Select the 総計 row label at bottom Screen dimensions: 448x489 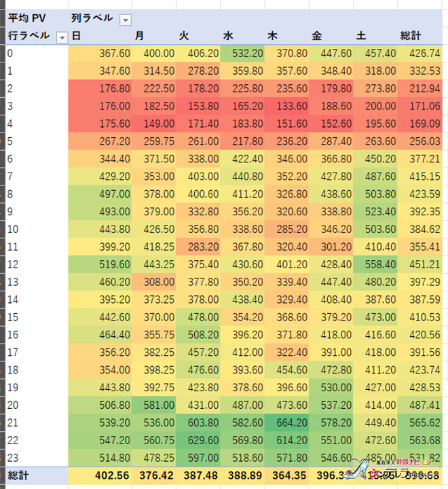(x=20, y=473)
